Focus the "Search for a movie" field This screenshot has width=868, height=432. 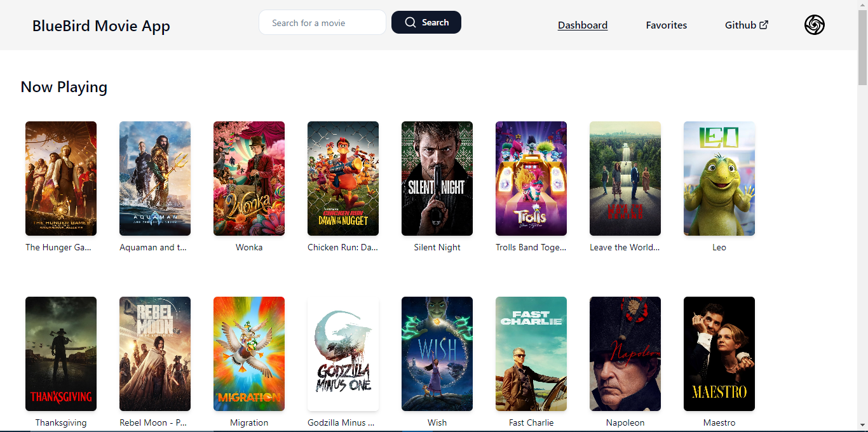[x=322, y=22]
